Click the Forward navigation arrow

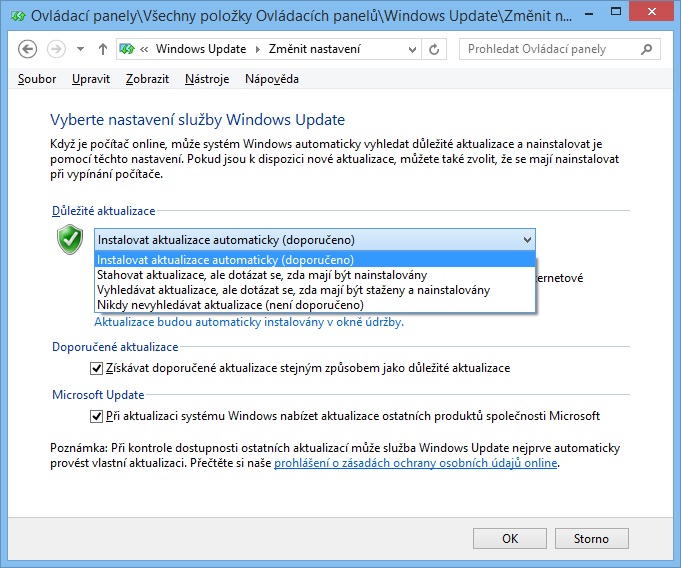(x=56, y=49)
